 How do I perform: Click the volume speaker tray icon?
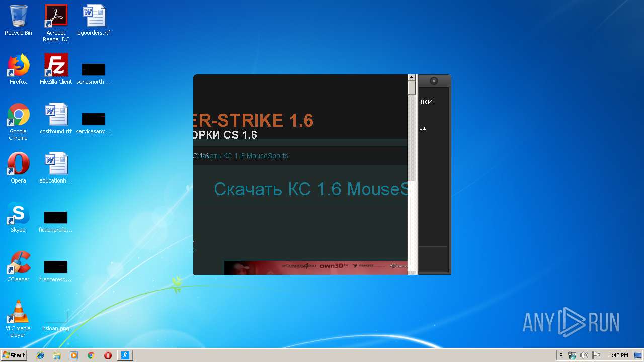click(584, 355)
